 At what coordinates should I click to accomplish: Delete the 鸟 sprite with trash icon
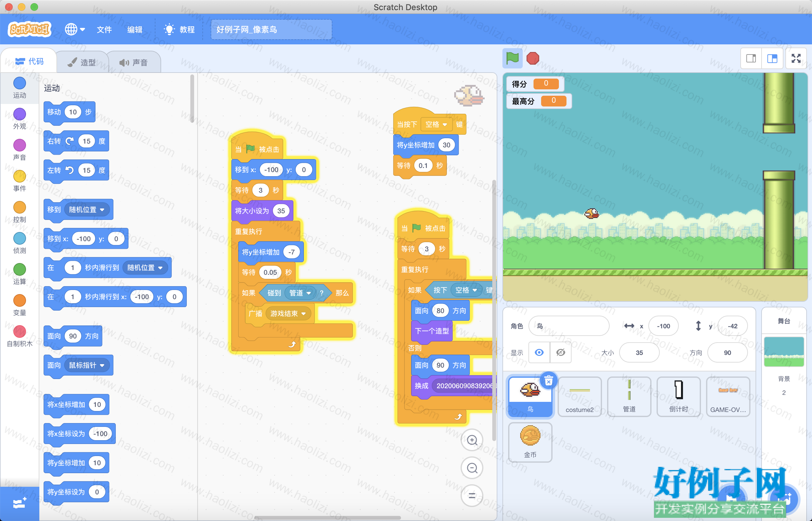click(x=548, y=381)
